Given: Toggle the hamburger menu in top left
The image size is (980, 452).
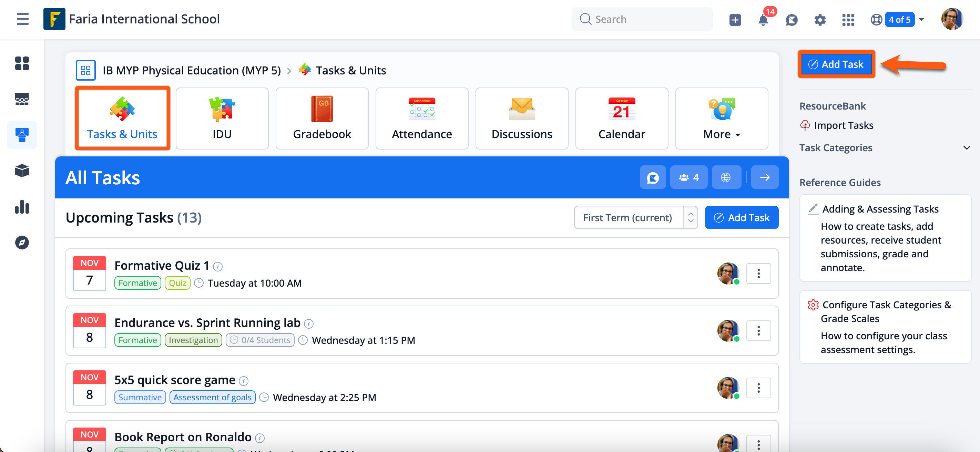Looking at the screenshot, I should [x=22, y=19].
